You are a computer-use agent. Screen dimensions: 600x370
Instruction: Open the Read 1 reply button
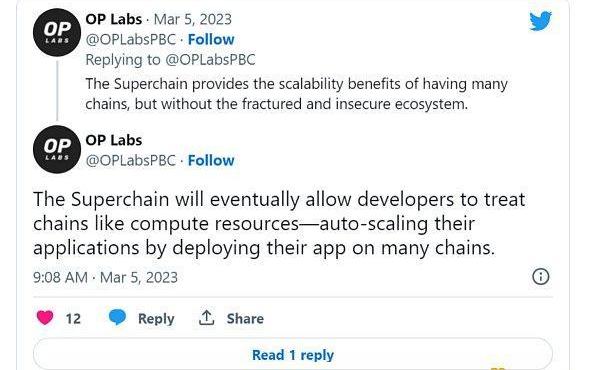click(x=293, y=354)
